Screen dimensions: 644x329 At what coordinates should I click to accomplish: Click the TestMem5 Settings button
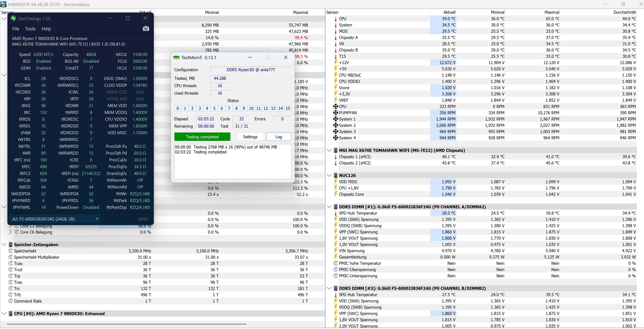[250, 137]
